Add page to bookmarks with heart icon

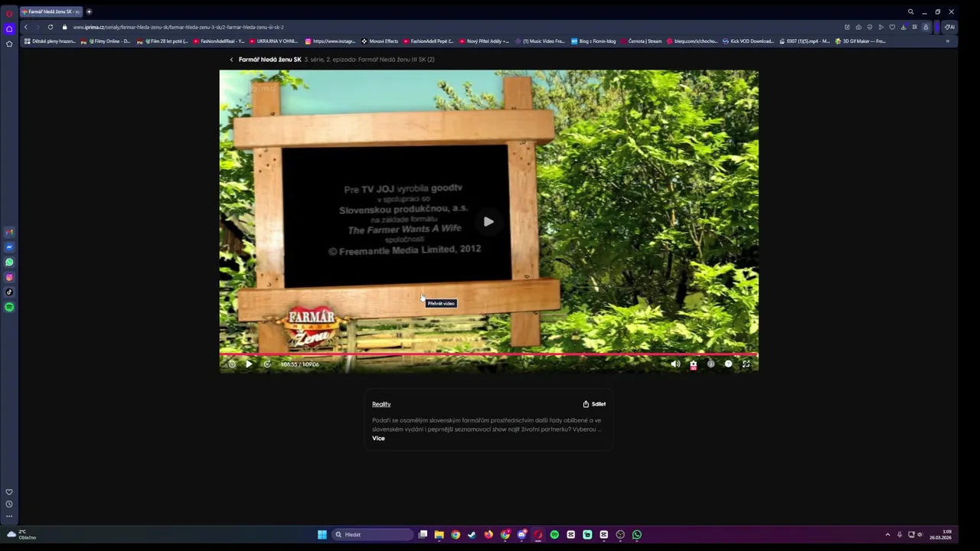pyautogui.click(x=892, y=27)
